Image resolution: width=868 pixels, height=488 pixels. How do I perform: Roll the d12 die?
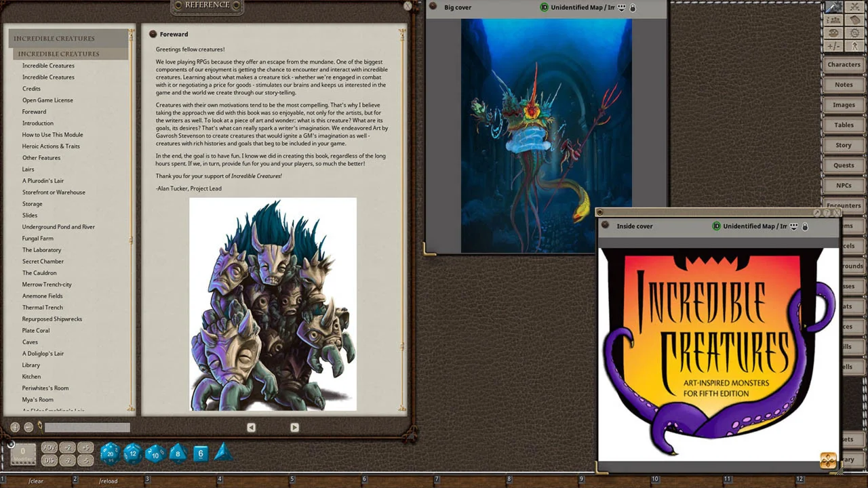click(132, 453)
